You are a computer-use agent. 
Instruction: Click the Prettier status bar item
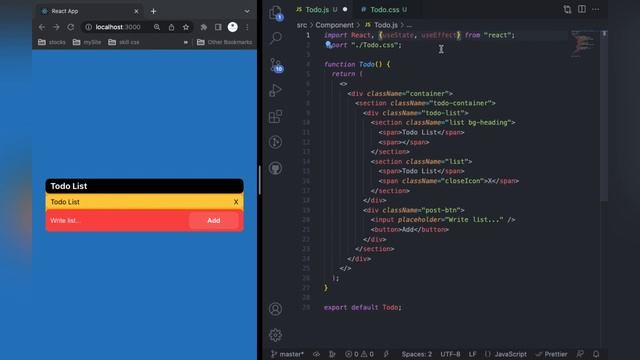[x=551, y=354]
